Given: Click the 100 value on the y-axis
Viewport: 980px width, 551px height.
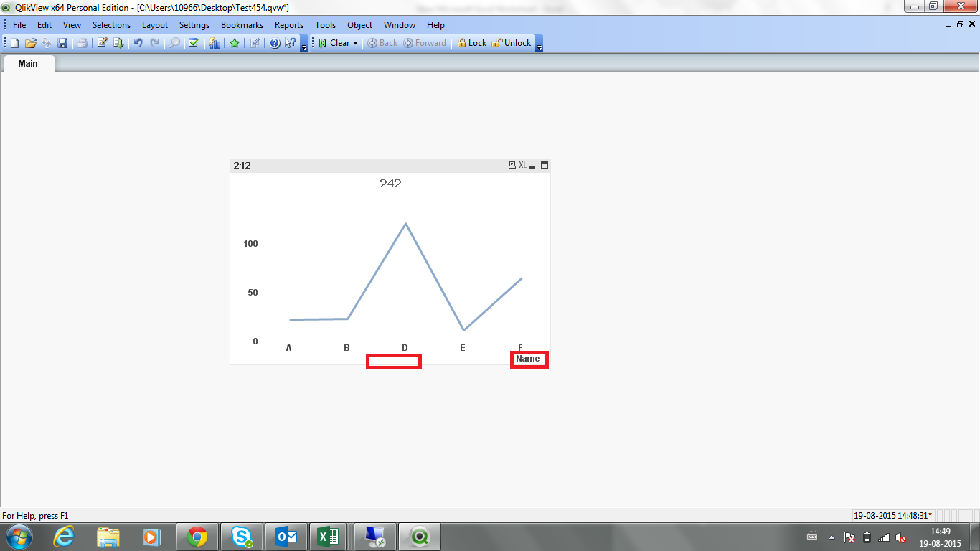Looking at the screenshot, I should click(250, 244).
